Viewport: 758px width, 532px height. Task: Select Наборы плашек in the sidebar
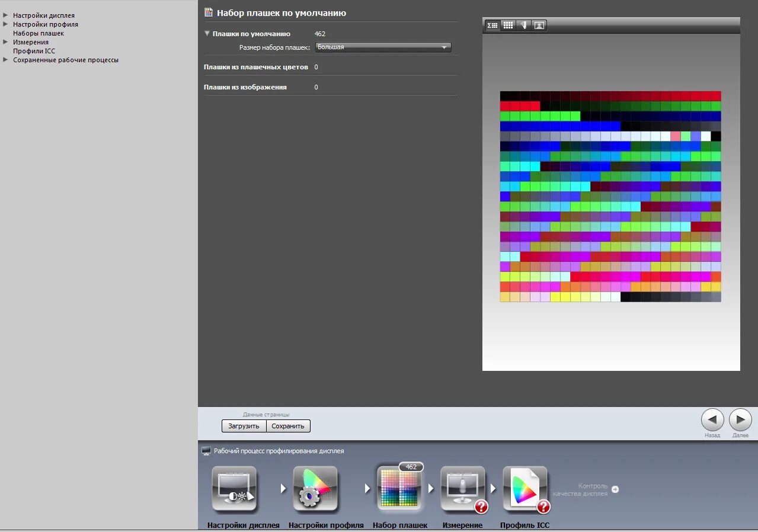click(39, 33)
